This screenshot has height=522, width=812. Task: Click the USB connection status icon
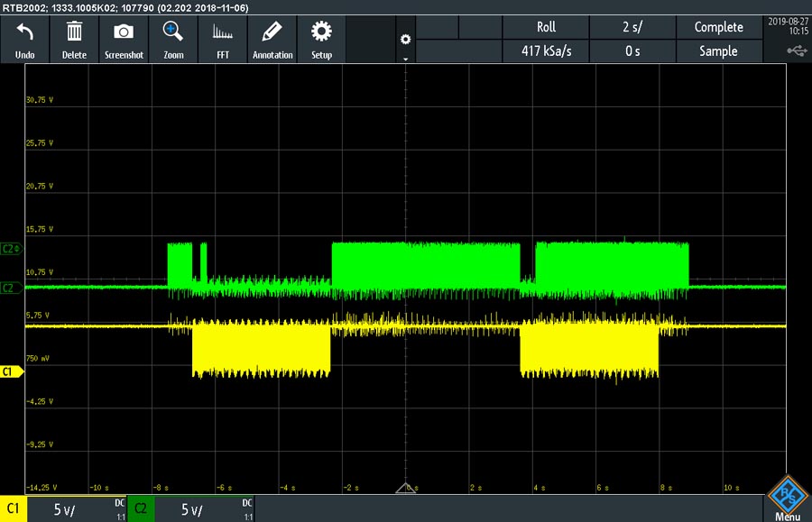pos(797,50)
